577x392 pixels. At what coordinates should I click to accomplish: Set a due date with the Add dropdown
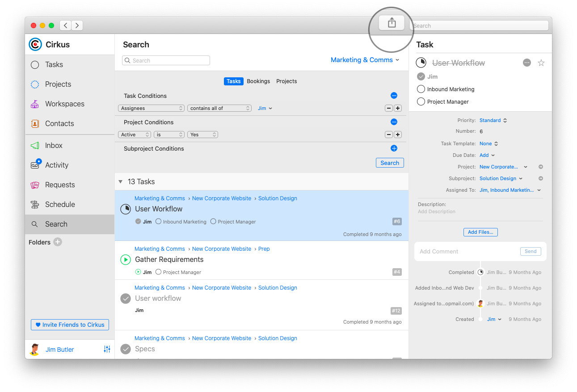tap(487, 155)
